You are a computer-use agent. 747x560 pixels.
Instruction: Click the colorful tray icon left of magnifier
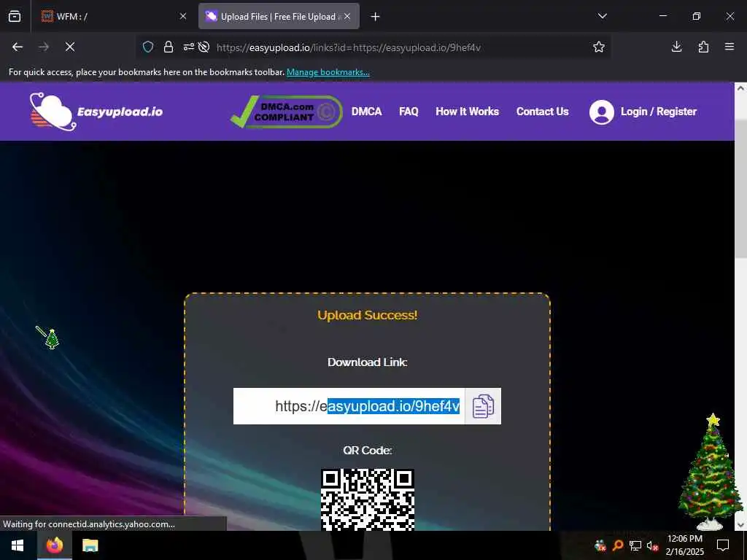pyautogui.click(x=600, y=545)
